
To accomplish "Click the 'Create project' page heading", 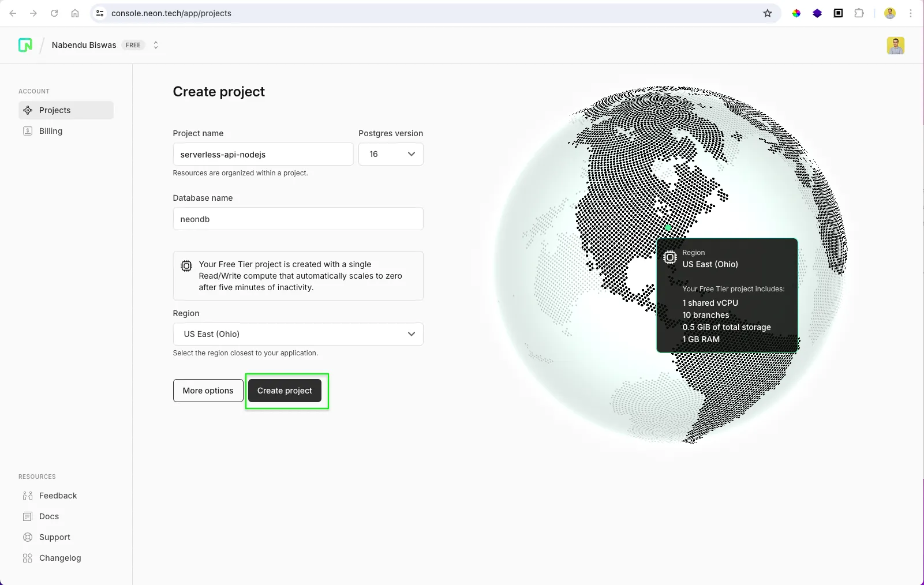I will (219, 92).
